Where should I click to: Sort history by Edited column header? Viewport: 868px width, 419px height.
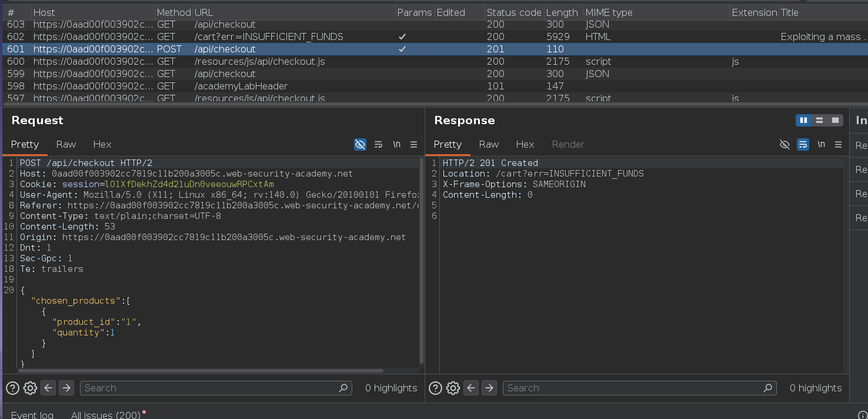[x=459, y=12]
